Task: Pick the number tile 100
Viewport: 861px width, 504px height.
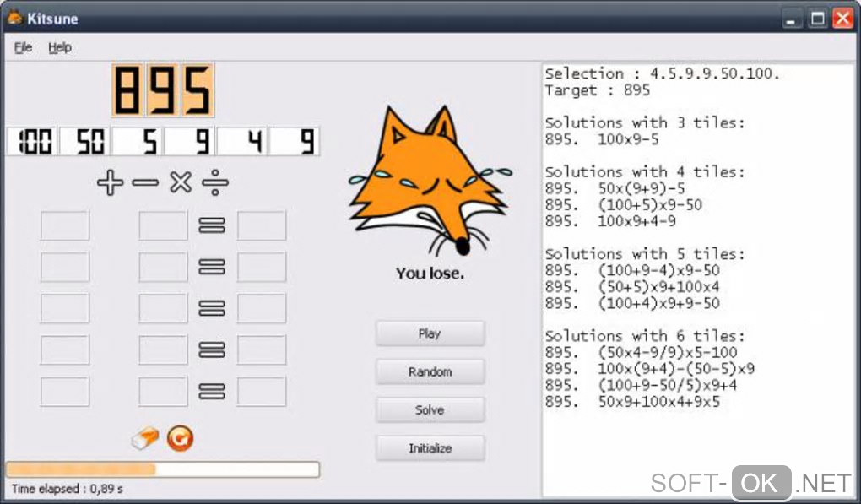Action: [x=32, y=141]
